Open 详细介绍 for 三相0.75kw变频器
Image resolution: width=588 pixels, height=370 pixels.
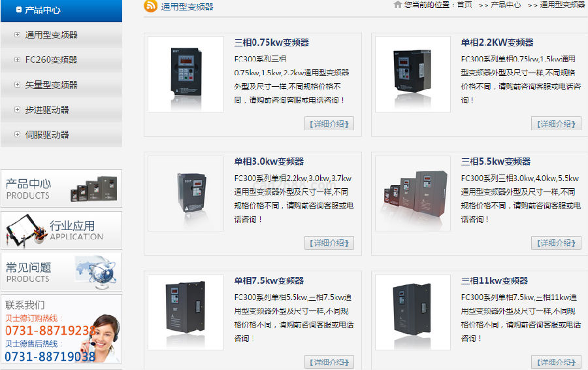[329, 124]
